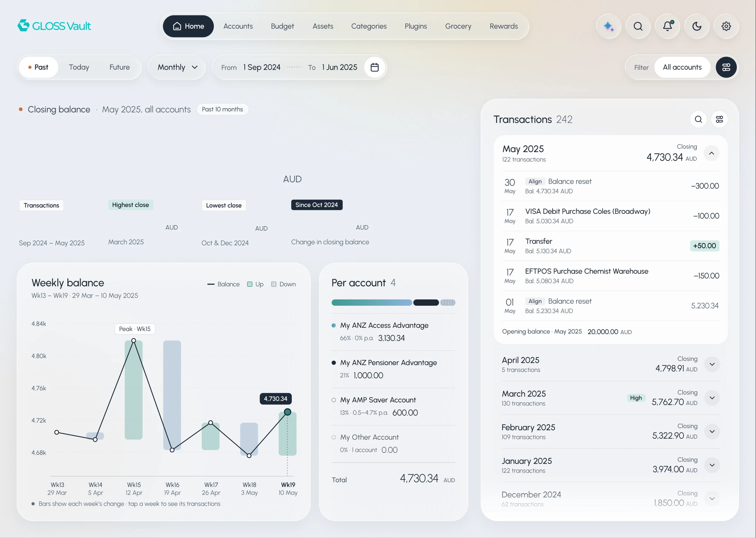Open the Plugins tab
The image size is (756, 538).
tap(416, 26)
